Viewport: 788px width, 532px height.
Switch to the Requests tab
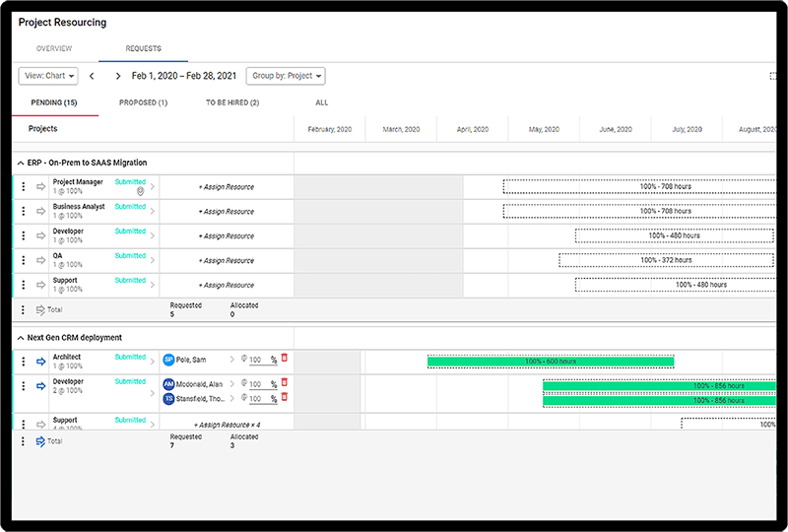point(143,49)
